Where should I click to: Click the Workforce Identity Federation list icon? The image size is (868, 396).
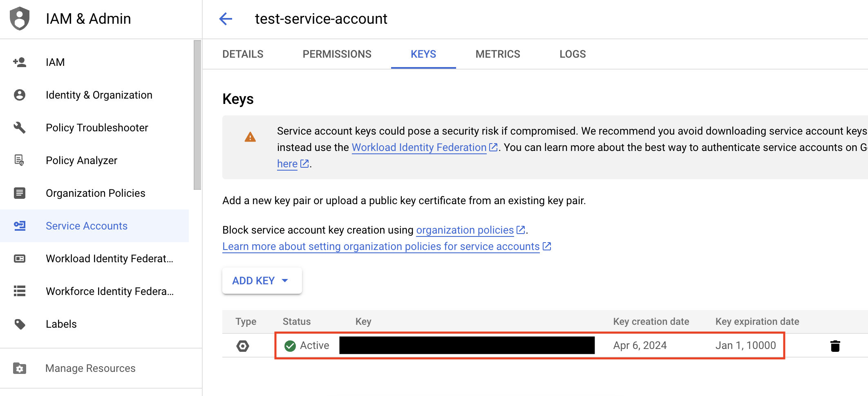click(20, 291)
